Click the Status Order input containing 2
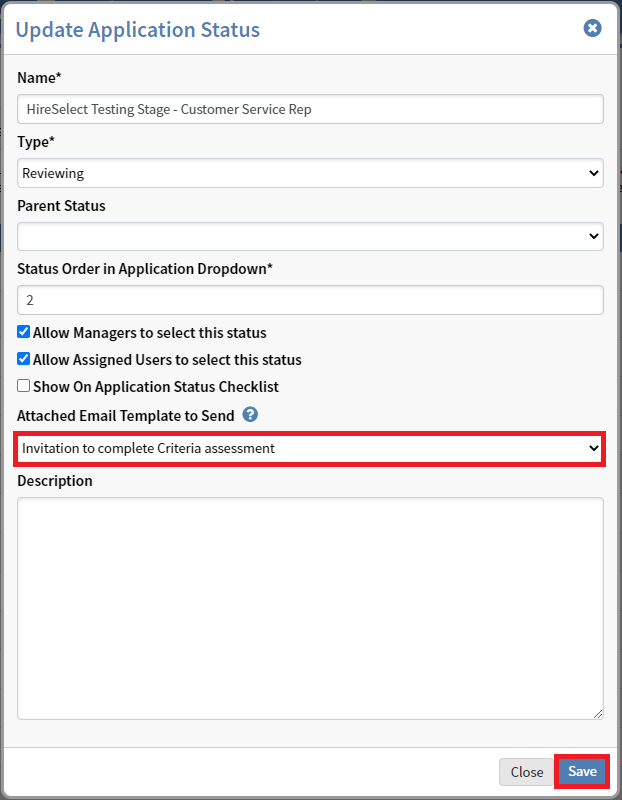This screenshot has width=622, height=800. coord(310,299)
